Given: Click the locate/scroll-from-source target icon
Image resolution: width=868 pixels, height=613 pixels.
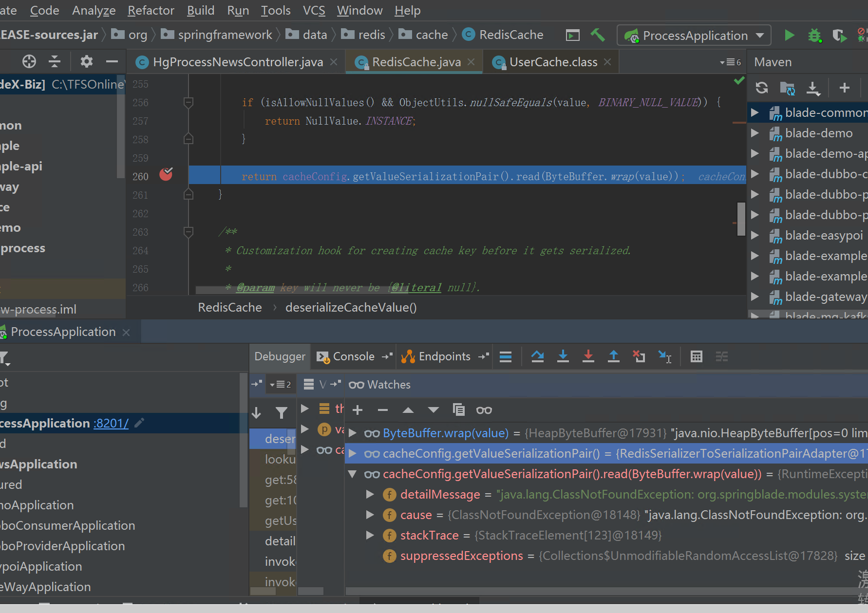Looking at the screenshot, I should pyautogui.click(x=29, y=61).
